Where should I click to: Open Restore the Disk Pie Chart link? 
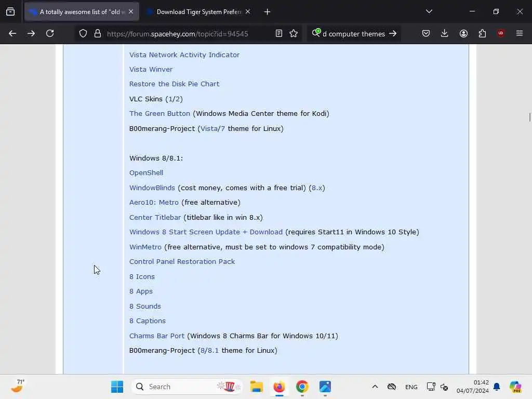[174, 84]
